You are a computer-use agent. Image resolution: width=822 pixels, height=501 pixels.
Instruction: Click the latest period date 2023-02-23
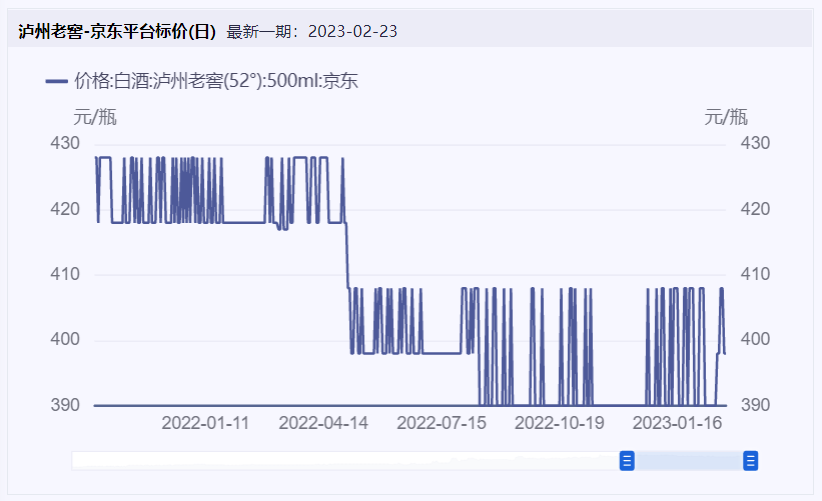pos(352,31)
